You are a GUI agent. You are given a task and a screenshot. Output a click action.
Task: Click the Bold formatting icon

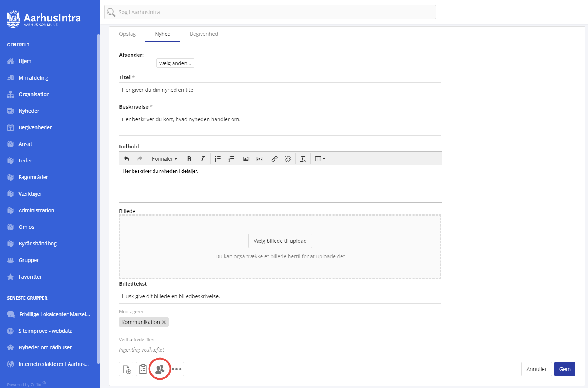[189, 159]
